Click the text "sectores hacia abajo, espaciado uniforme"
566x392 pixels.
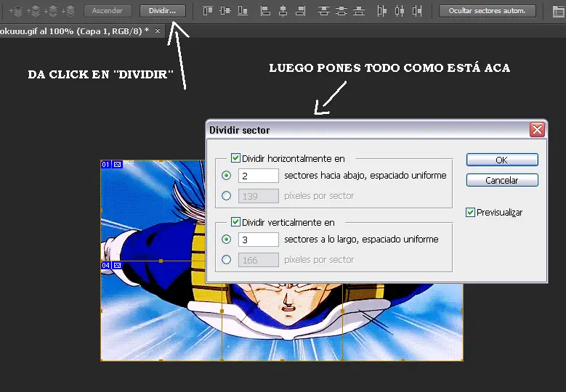pos(365,175)
